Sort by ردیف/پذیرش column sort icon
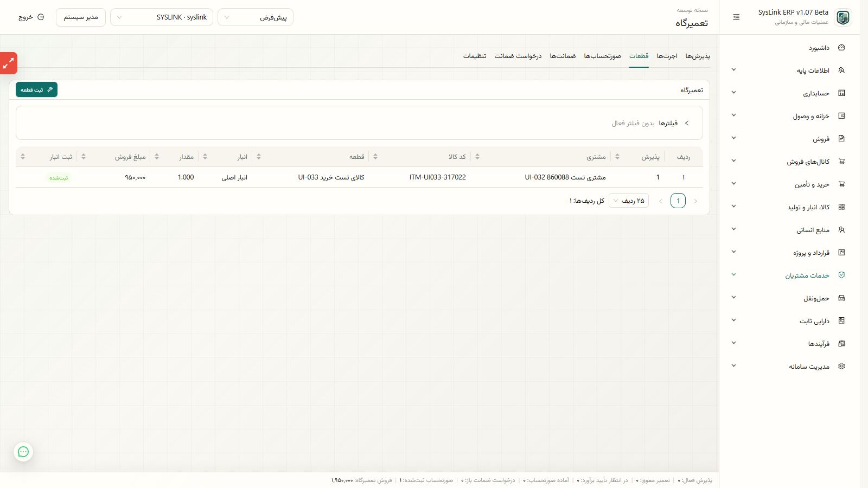The height and width of the screenshot is (488, 868). tap(617, 157)
